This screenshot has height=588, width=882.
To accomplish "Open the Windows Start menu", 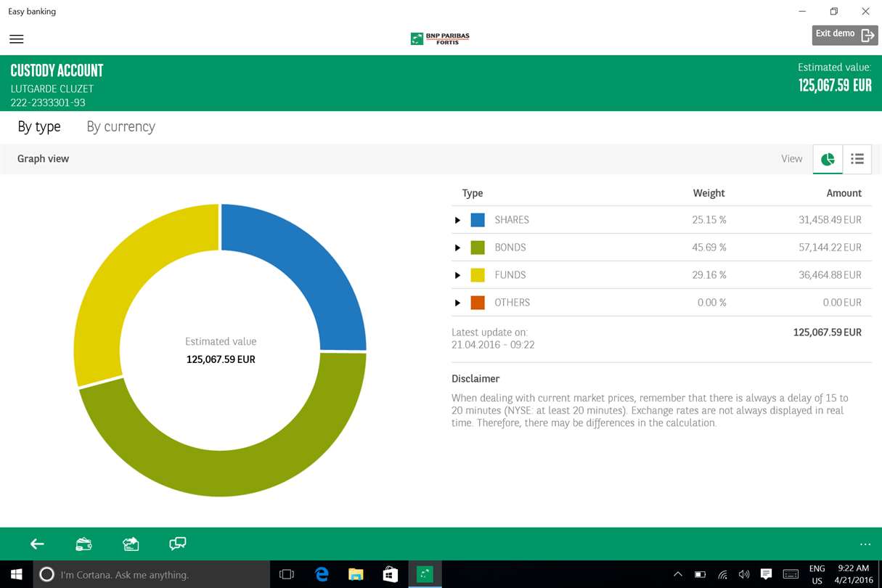I will (16, 574).
